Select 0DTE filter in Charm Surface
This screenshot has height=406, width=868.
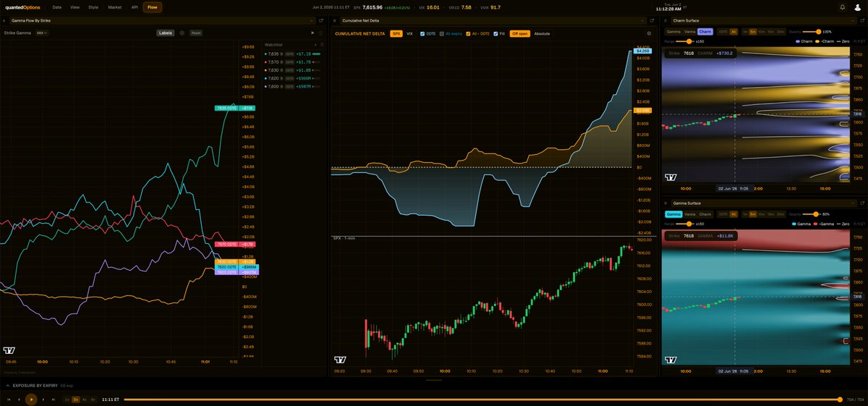(723, 32)
